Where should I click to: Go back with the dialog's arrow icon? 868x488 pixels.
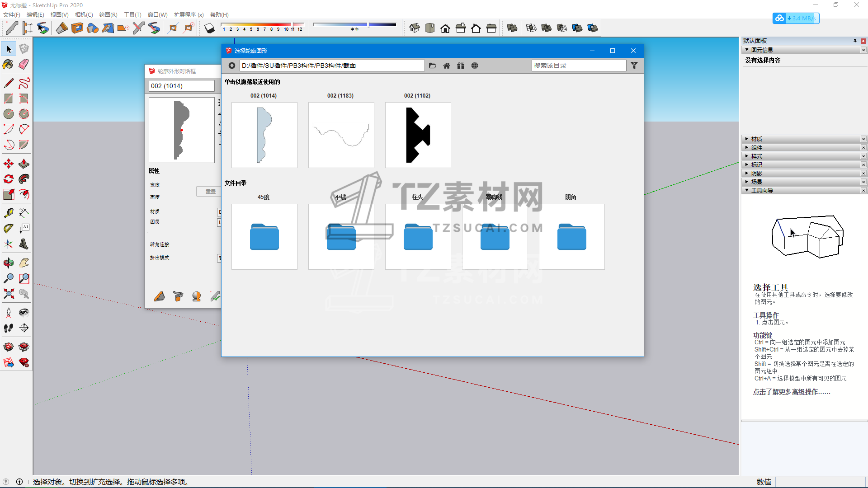pos(232,66)
